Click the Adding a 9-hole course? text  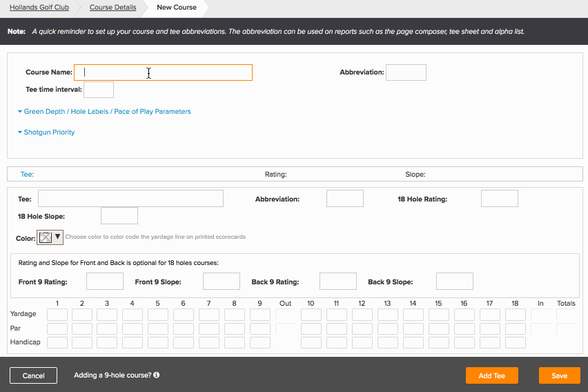click(112, 375)
